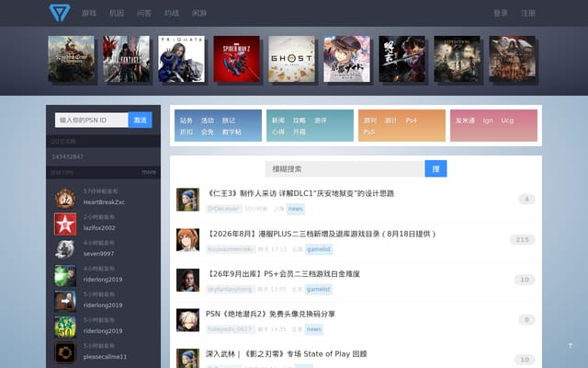The height and width of the screenshot is (368, 588).
Task: Select the 开箱 category
Action: [x=300, y=132]
